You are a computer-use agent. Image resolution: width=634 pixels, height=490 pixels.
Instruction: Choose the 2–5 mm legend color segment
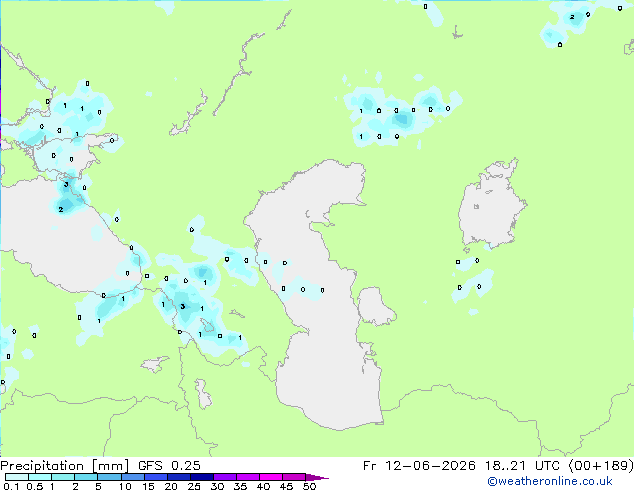tap(86, 477)
